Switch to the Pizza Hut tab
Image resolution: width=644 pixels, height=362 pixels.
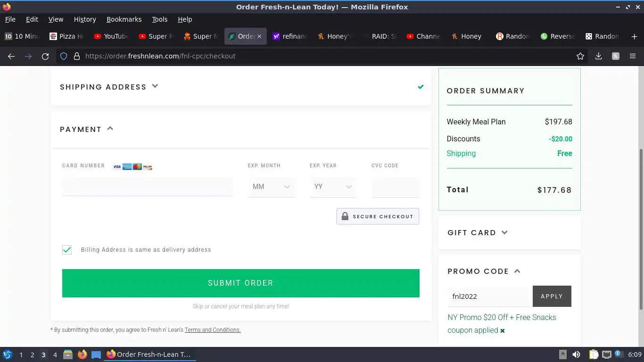[x=66, y=36]
